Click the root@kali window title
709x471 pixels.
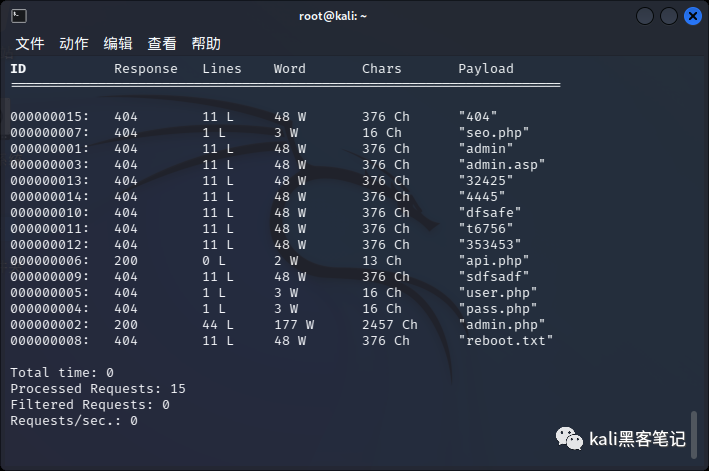tap(333, 16)
